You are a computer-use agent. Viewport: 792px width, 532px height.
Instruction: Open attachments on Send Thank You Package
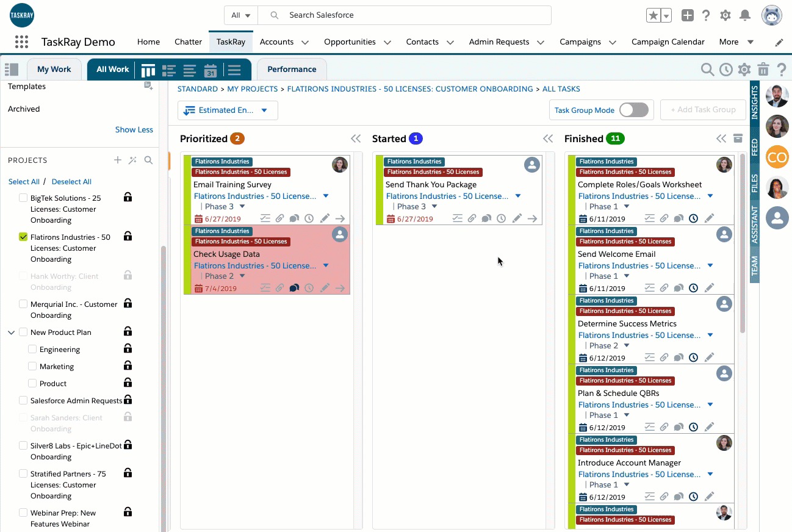pyautogui.click(x=472, y=218)
